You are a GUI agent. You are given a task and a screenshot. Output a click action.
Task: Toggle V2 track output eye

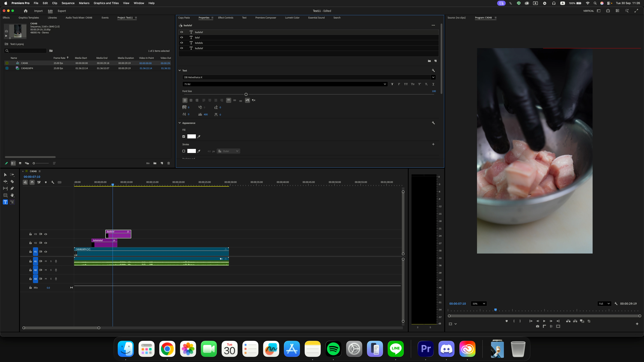46,243
